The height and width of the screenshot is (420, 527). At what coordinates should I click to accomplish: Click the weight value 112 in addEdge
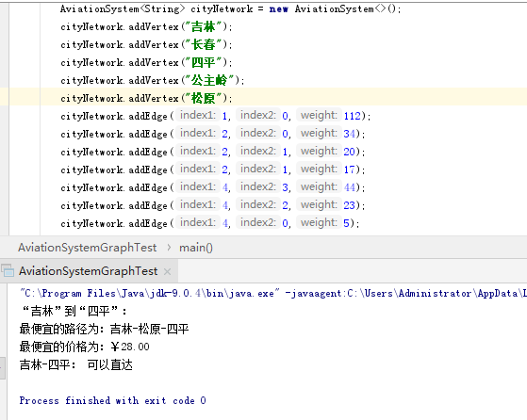click(352, 116)
